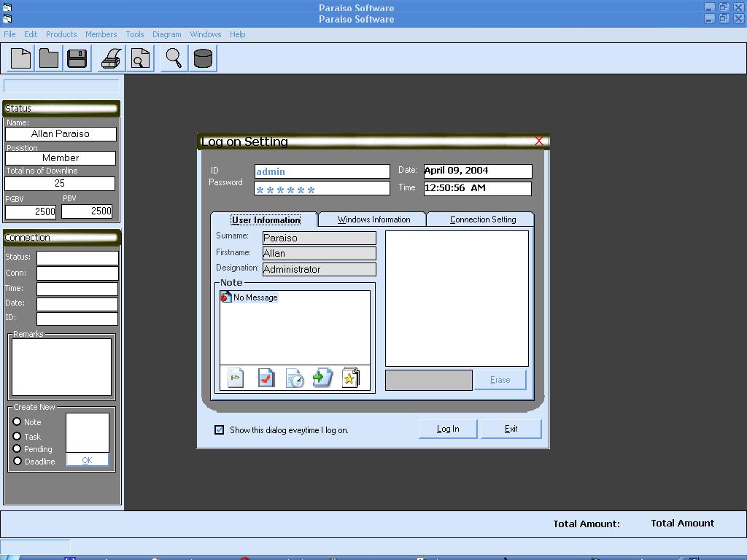
Task: Open the Products menu
Action: coord(61,34)
